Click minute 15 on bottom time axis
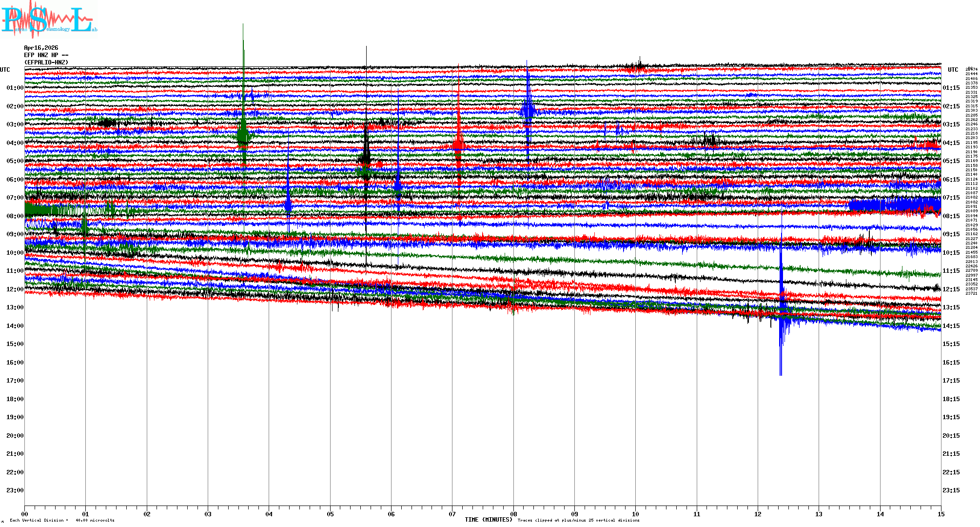 coord(941,514)
